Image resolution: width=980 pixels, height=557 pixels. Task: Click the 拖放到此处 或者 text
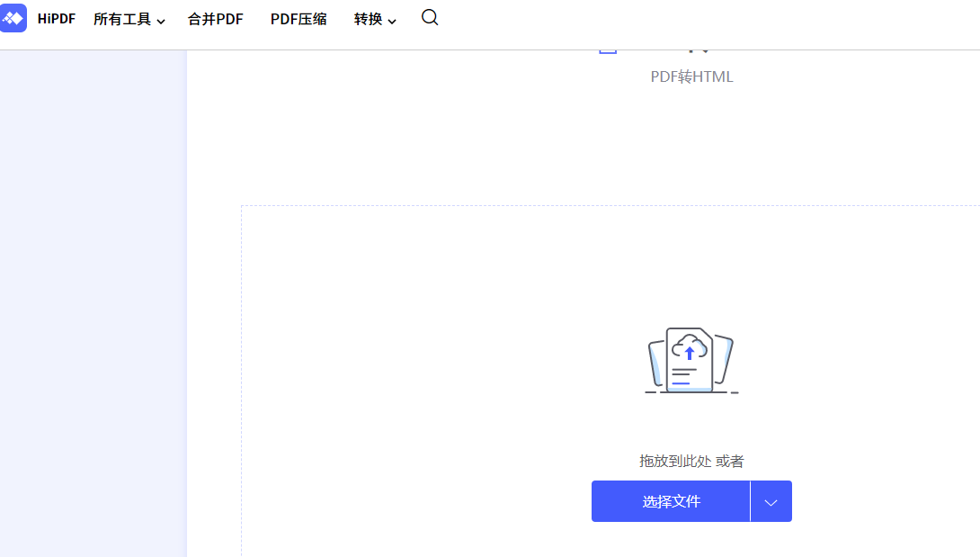(690, 460)
